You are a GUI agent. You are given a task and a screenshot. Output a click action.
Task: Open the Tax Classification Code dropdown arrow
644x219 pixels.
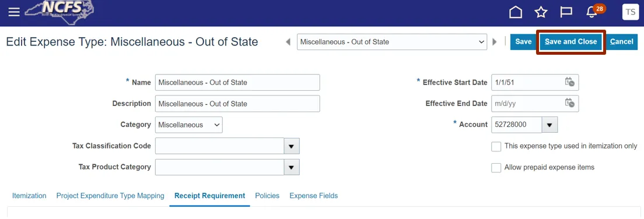click(x=292, y=146)
